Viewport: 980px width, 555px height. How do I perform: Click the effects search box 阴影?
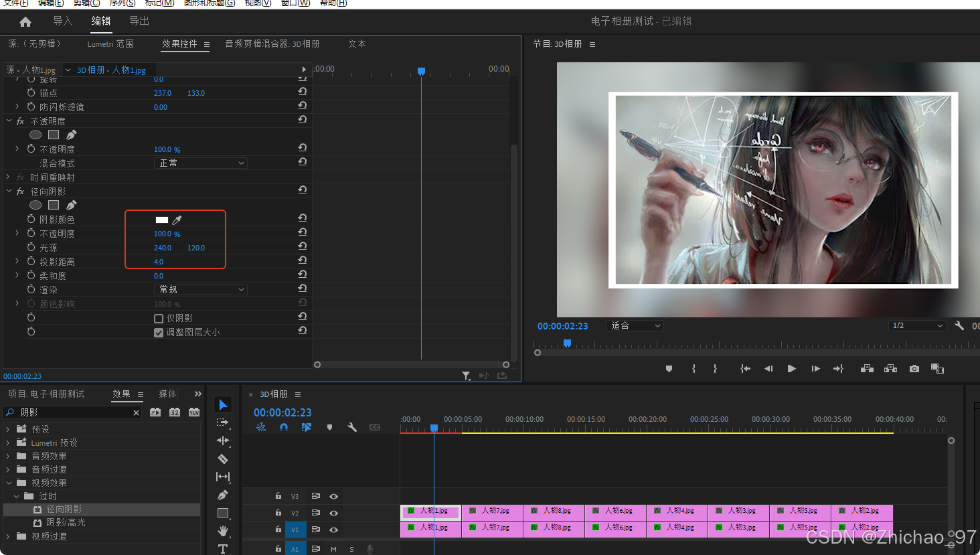point(74,412)
